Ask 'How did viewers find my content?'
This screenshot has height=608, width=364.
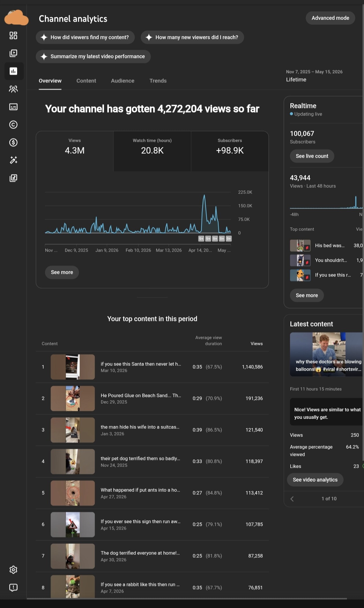pos(85,37)
